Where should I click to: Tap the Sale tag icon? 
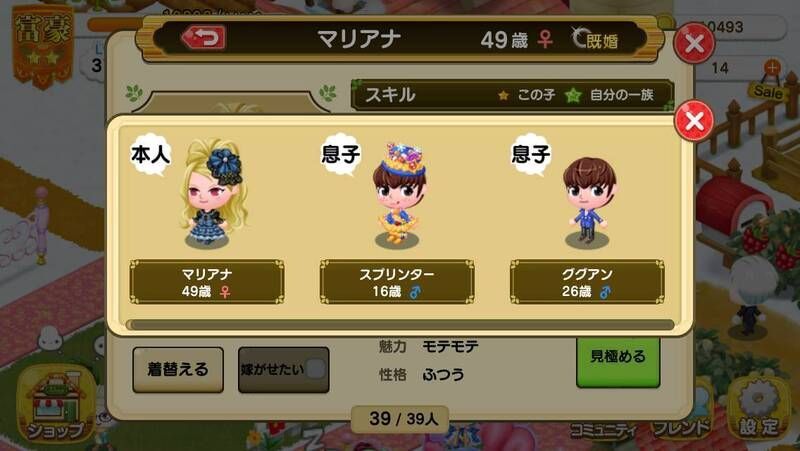(767, 90)
